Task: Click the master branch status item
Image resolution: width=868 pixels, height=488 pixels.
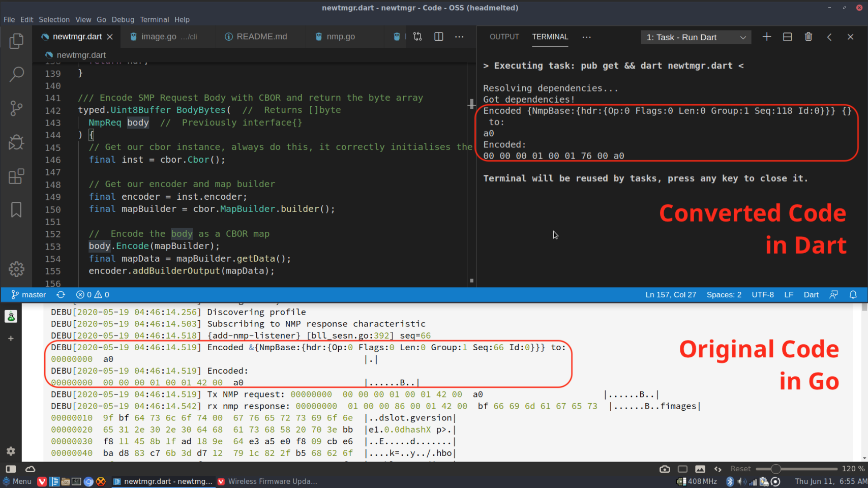Action: tap(29, 295)
